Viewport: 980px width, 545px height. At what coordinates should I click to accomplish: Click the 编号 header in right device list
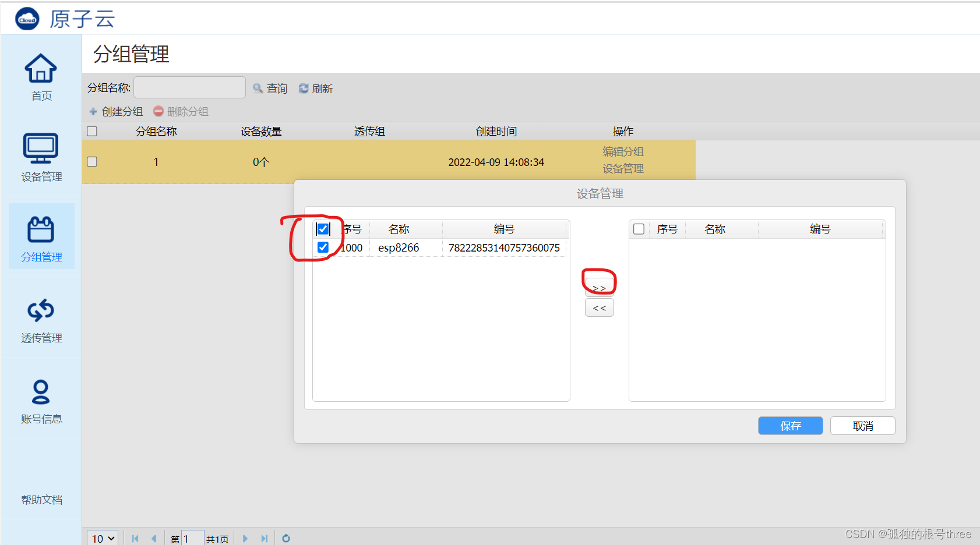[x=820, y=229]
